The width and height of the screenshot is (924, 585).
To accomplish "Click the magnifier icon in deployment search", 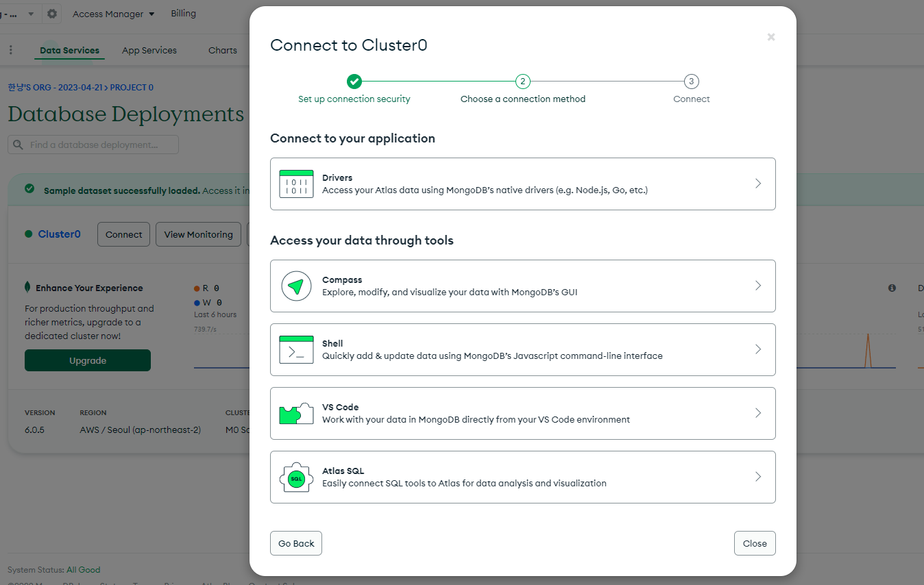I will [x=19, y=145].
